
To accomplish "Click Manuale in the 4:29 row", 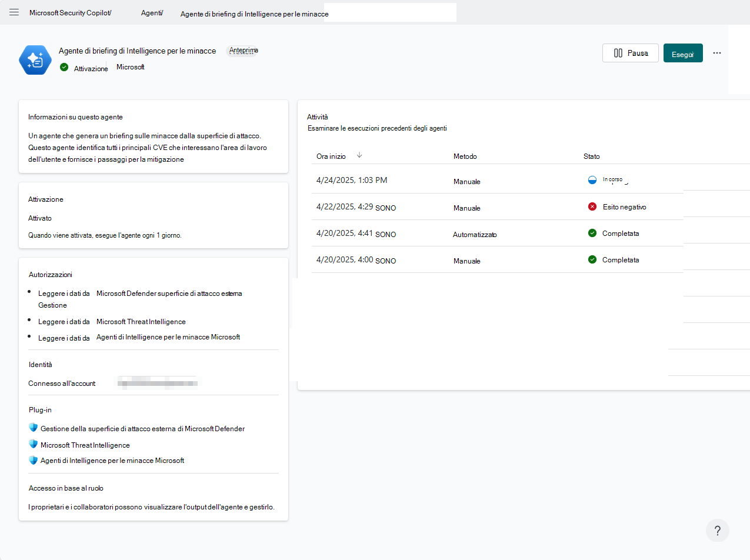I will point(467,208).
